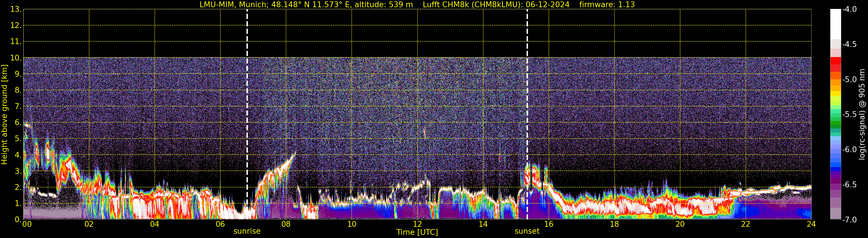868x238 pixels.
Task: Click the '04' time axis tick label
Action: (x=155, y=224)
